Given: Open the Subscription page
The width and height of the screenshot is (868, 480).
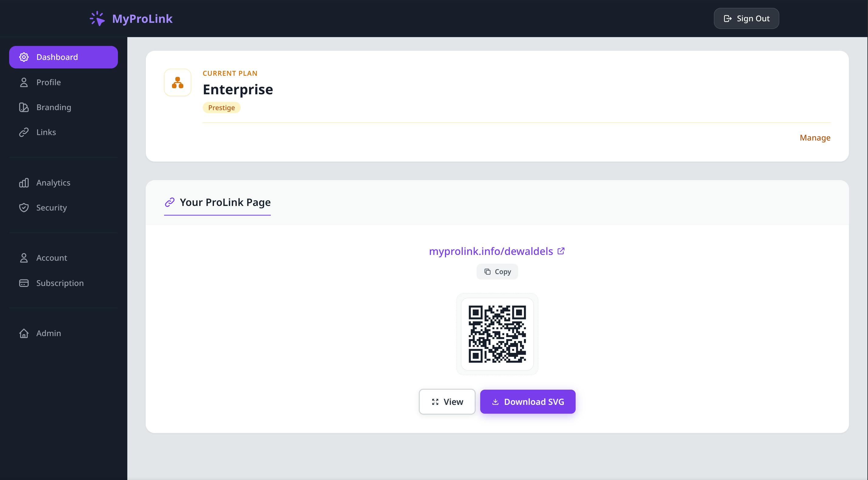Looking at the screenshot, I should click(x=63, y=283).
